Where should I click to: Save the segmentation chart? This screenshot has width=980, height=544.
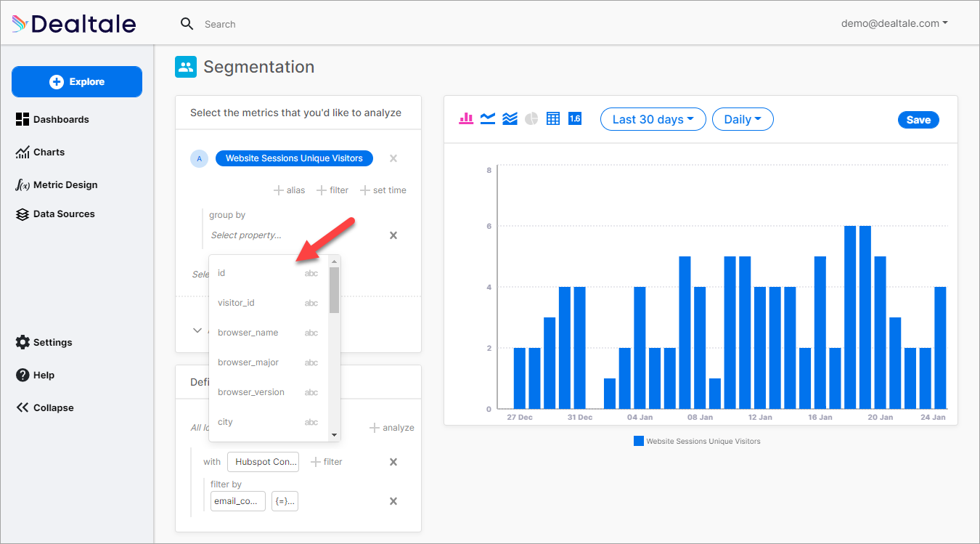[918, 120]
